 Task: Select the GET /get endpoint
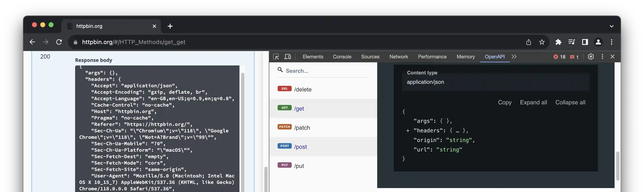click(323, 108)
